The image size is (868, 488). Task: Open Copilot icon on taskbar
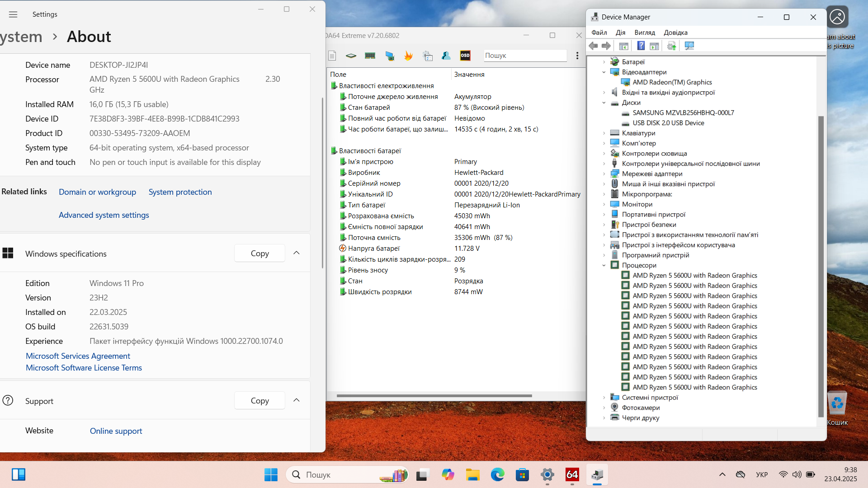point(448,474)
